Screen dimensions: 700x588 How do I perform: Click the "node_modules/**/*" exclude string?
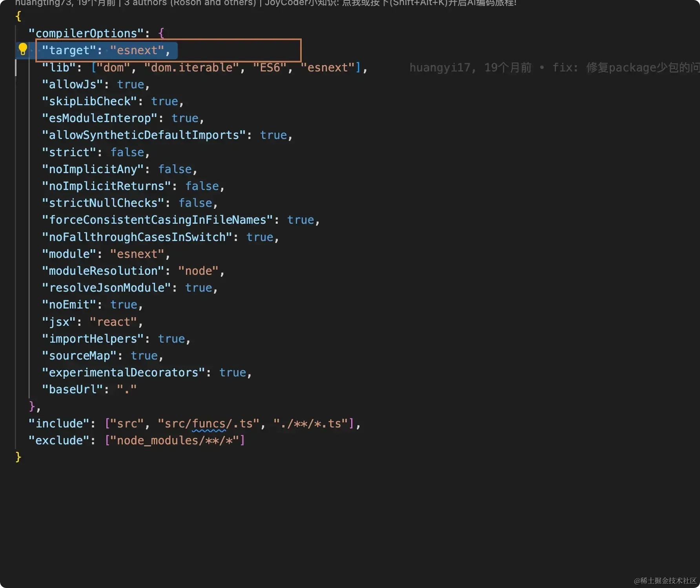(175, 440)
